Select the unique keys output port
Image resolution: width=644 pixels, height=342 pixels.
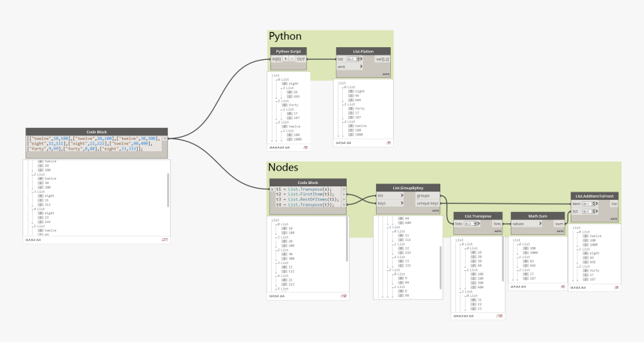click(x=428, y=204)
